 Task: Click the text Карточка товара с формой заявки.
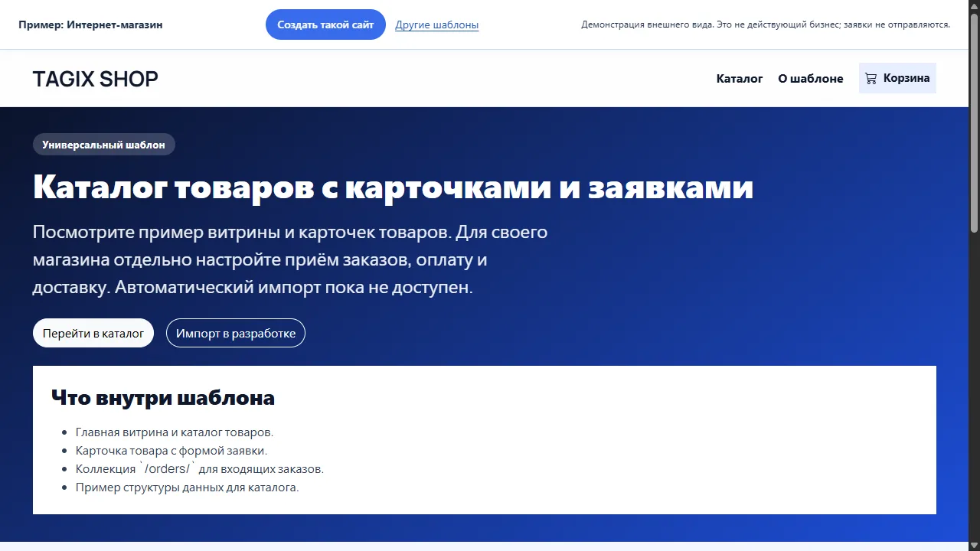tap(171, 451)
